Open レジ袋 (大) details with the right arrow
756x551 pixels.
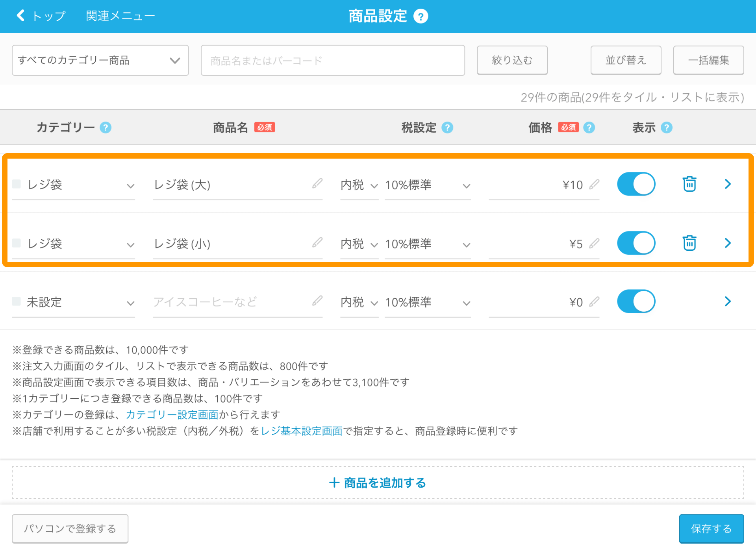[728, 184]
